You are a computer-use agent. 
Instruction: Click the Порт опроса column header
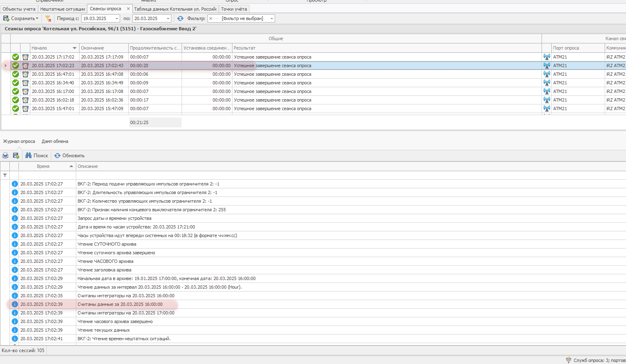(x=578, y=48)
